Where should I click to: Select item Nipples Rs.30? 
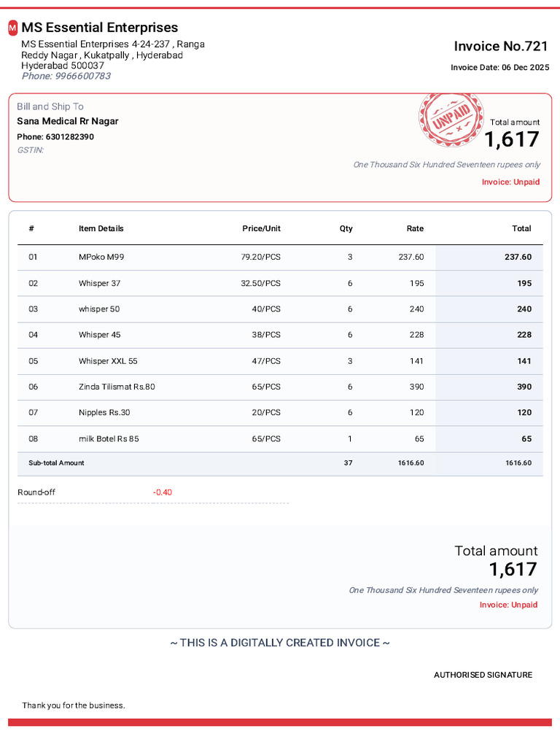coord(104,413)
